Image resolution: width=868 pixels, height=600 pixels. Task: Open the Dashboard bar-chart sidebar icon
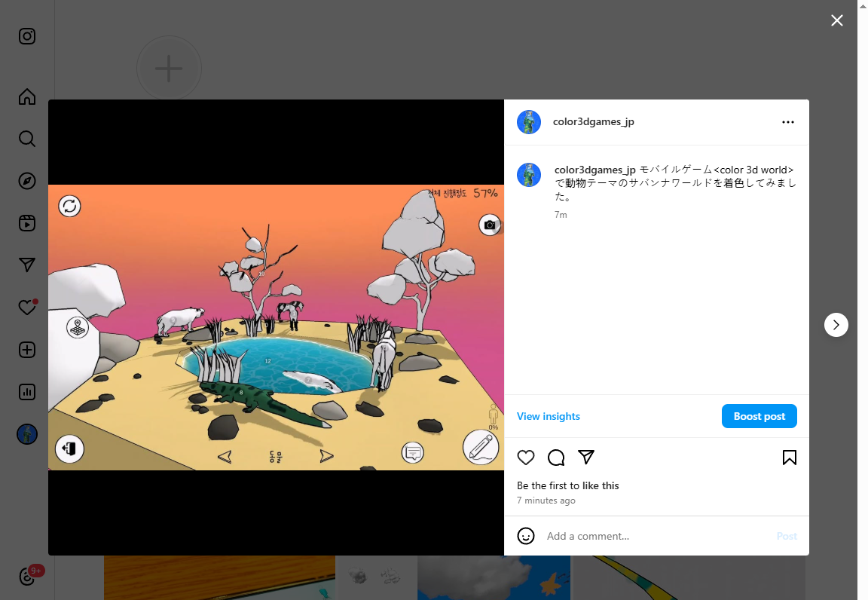pyautogui.click(x=27, y=392)
